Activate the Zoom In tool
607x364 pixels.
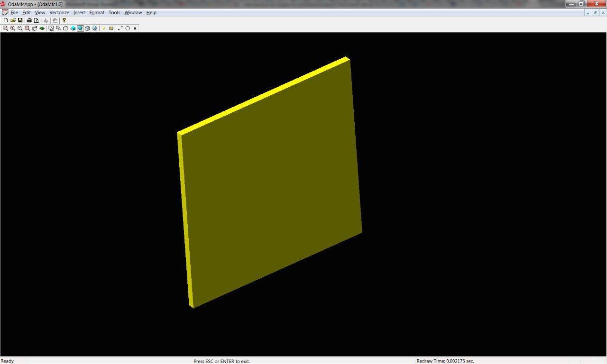pos(12,28)
